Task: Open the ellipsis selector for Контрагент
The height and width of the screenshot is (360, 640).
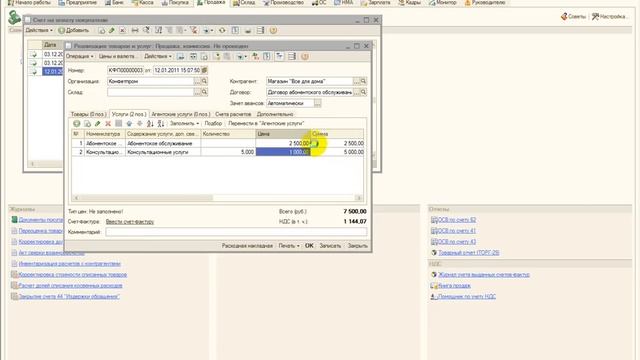Action: tap(356, 81)
